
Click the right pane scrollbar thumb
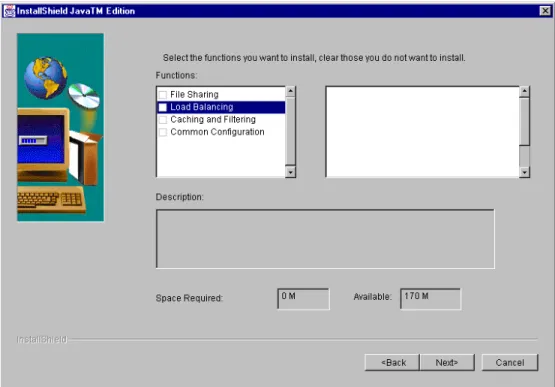pos(524,121)
